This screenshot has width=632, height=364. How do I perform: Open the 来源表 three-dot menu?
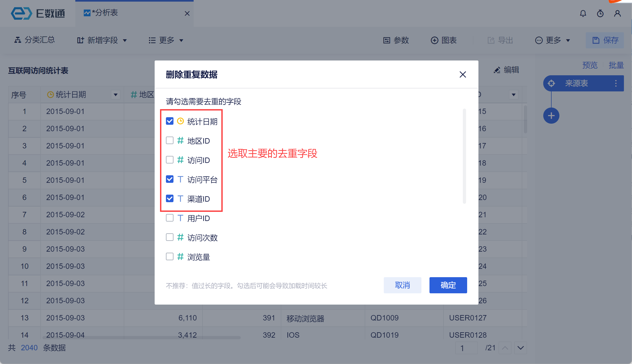pos(616,83)
